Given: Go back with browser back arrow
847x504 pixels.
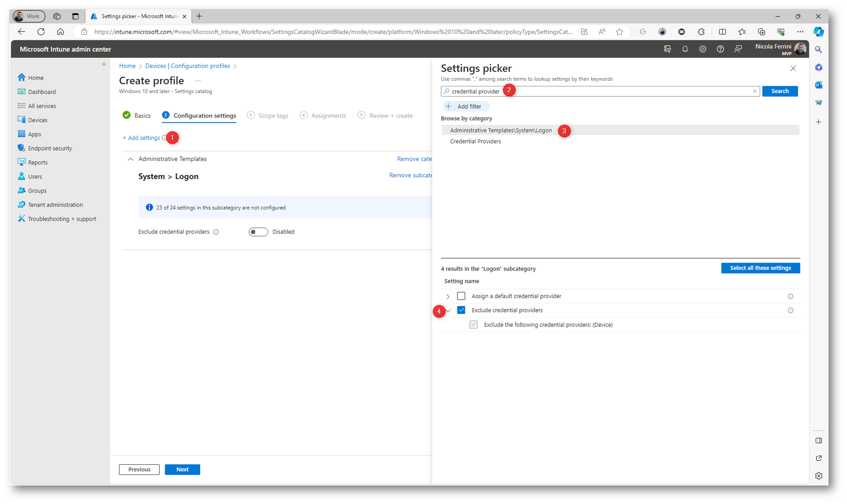Looking at the screenshot, I should 22,32.
